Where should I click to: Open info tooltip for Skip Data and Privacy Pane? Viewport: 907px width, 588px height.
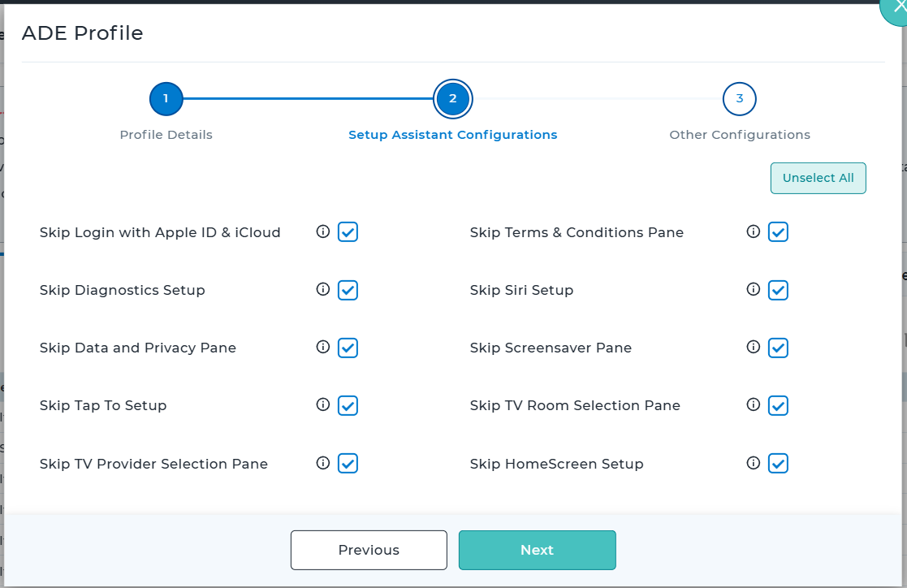(322, 348)
